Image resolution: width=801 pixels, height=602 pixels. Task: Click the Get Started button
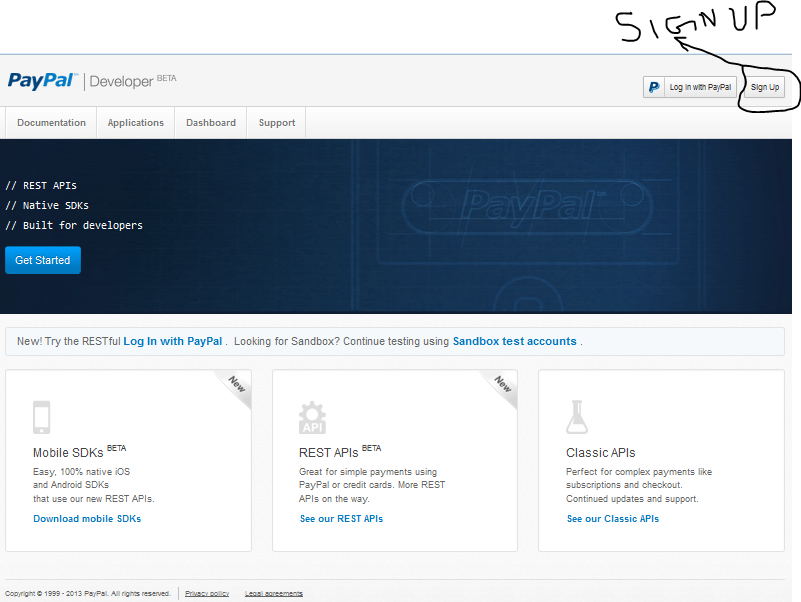tap(43, 260)
